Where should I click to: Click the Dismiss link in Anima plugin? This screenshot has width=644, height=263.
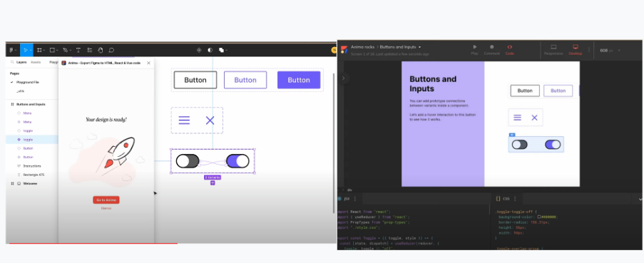(x=106, y=208)
